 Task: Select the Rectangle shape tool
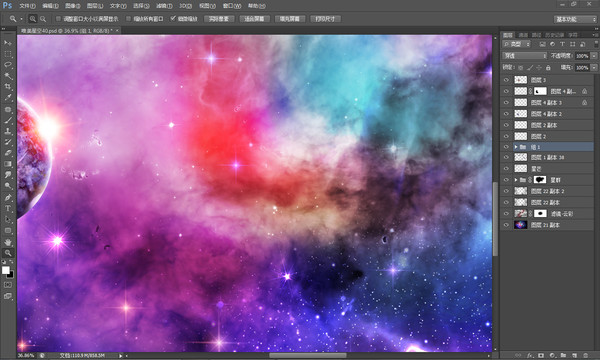click(8, 231)
